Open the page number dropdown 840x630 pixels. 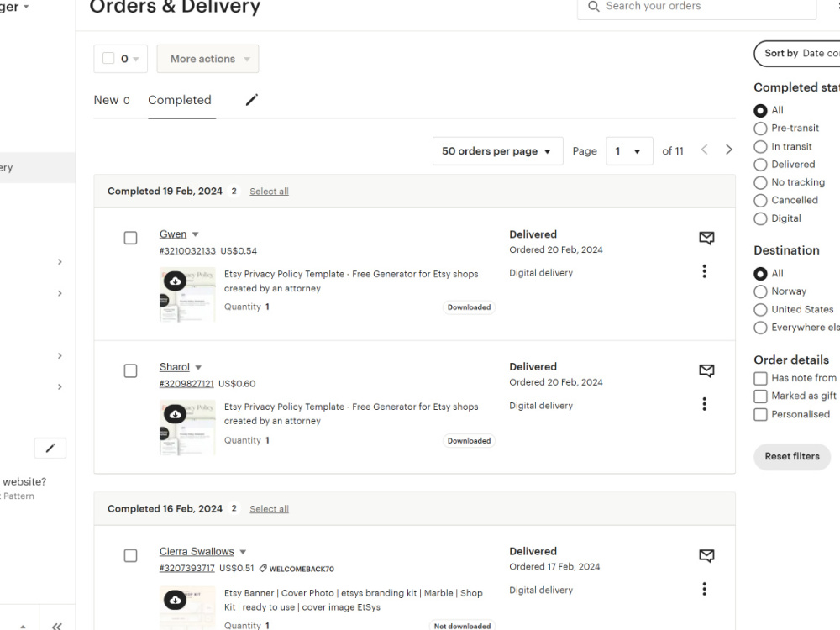tap(629, 151)
